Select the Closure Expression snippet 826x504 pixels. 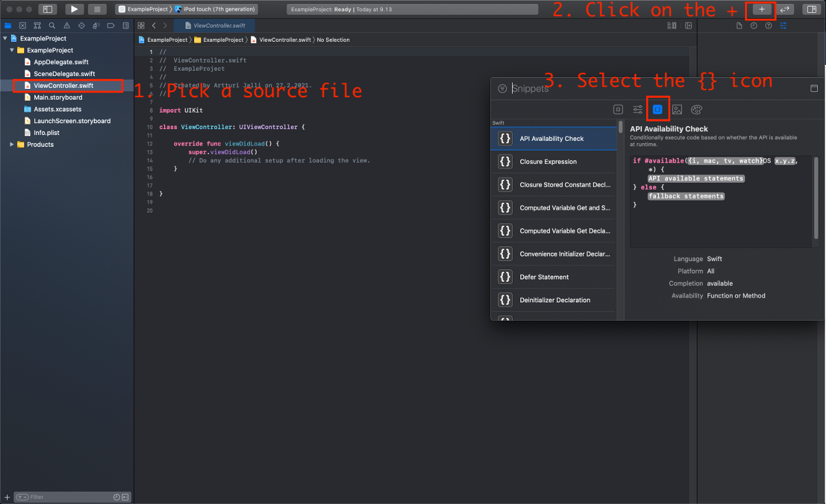coord(553,162)
